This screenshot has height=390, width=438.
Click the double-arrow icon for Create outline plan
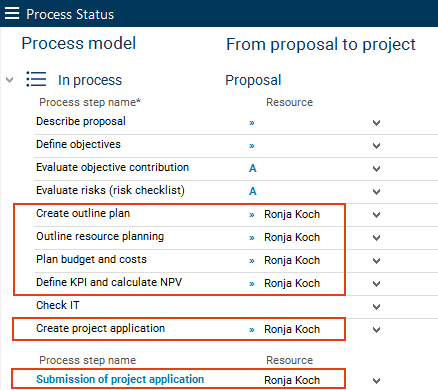click(252, 215)
